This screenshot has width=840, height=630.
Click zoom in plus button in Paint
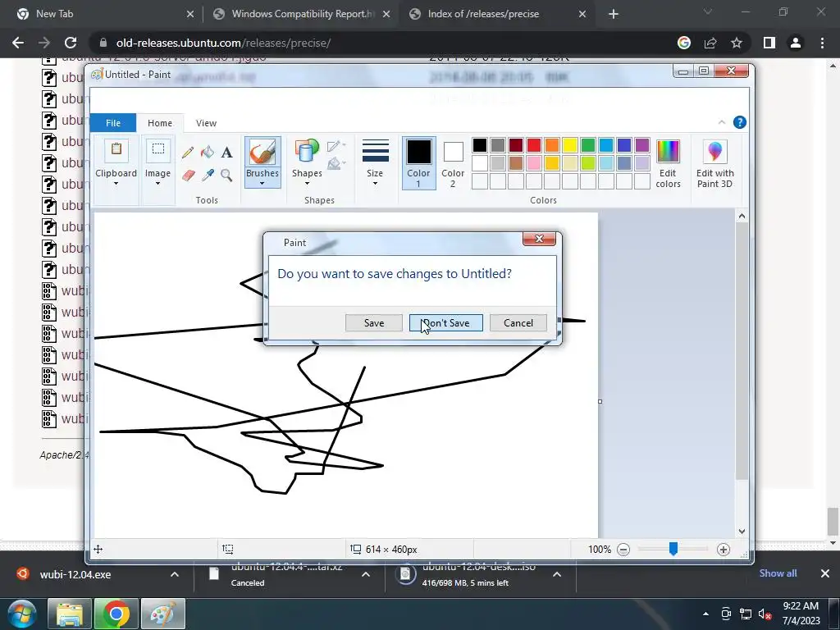724,549
